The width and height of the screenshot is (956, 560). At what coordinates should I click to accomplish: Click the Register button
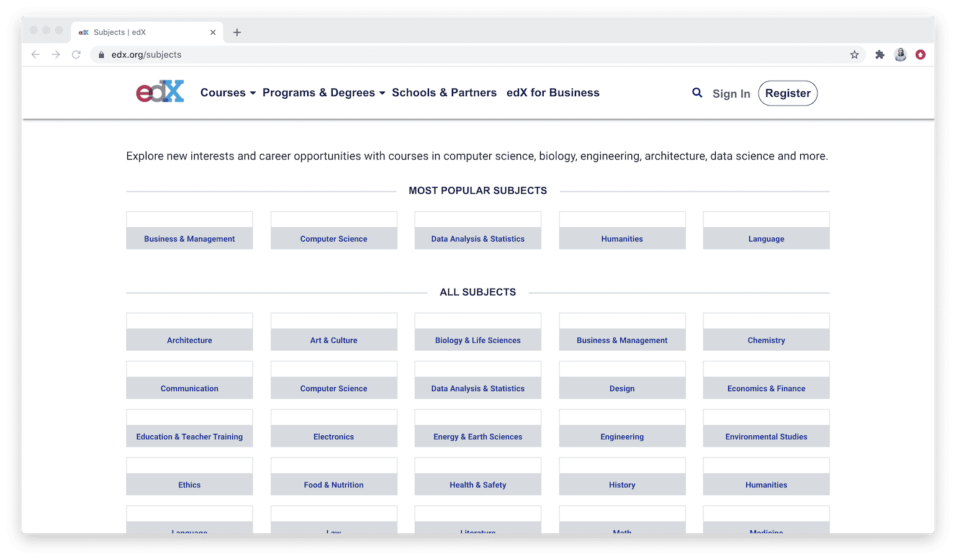(787, 93)
